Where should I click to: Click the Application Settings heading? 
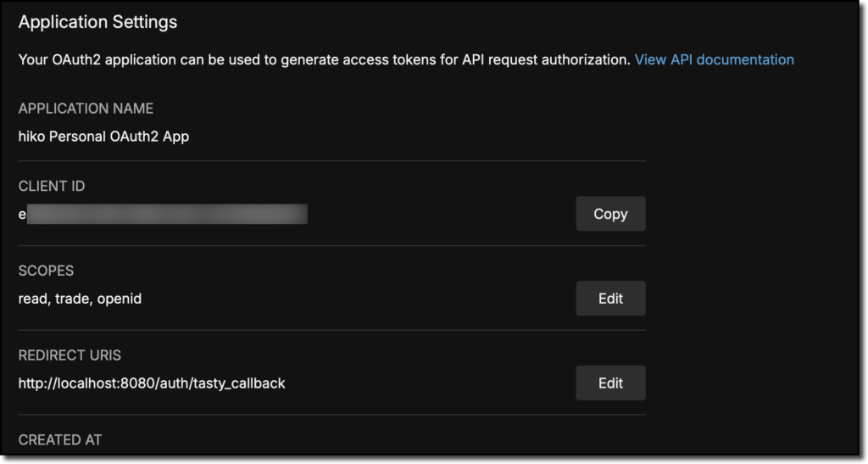tap(97, 22)
